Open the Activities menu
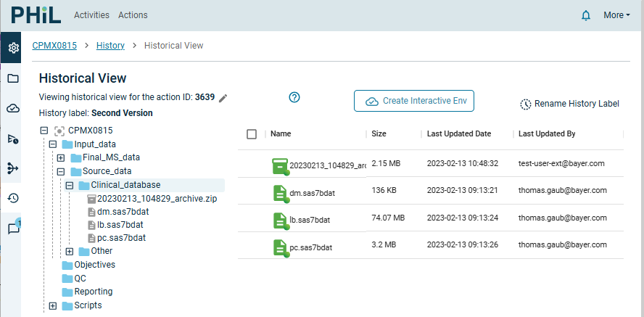 click(x=91, y=15)
